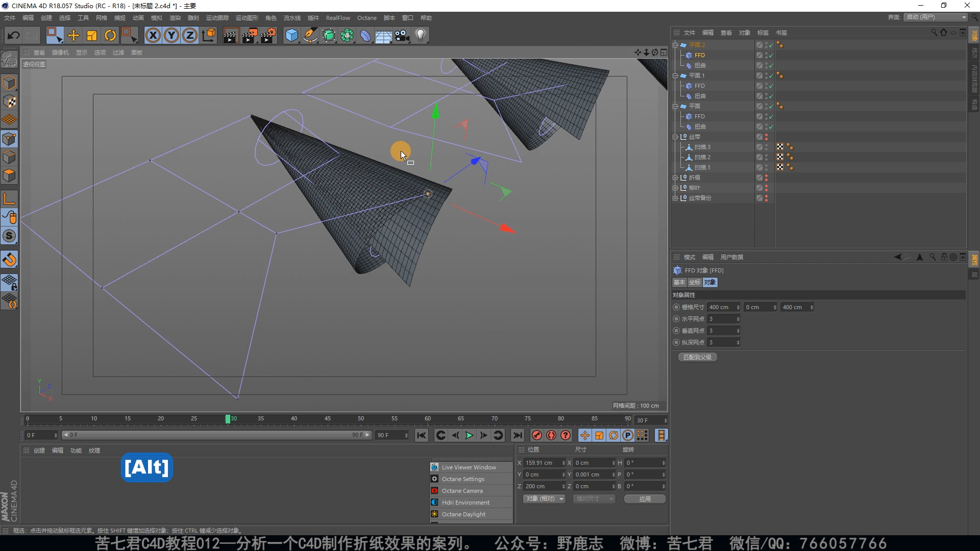This screenshot has width=980, height=551.
Task: Open the 绝对尺寸 size mode dropdown
Action: tap(594, 499)
